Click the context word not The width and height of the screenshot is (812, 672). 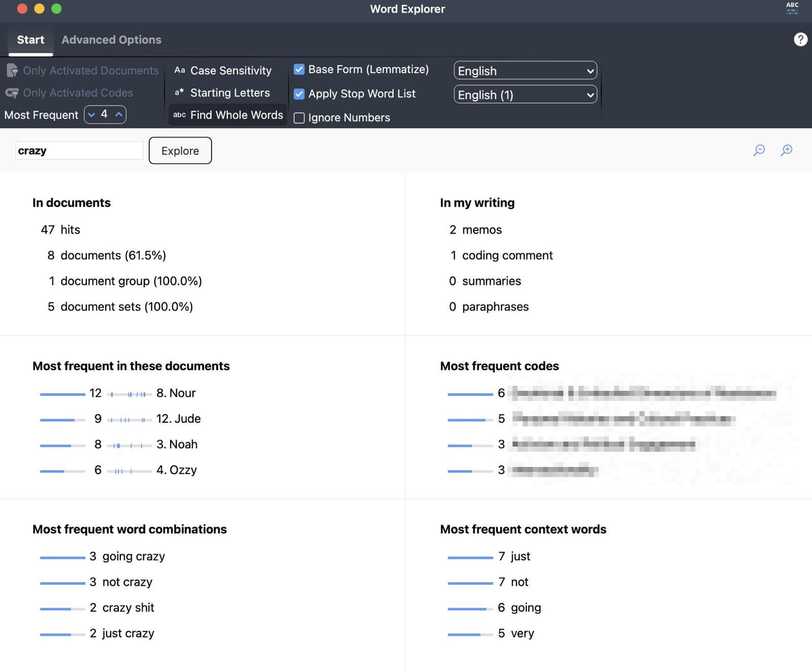point(519,582)
